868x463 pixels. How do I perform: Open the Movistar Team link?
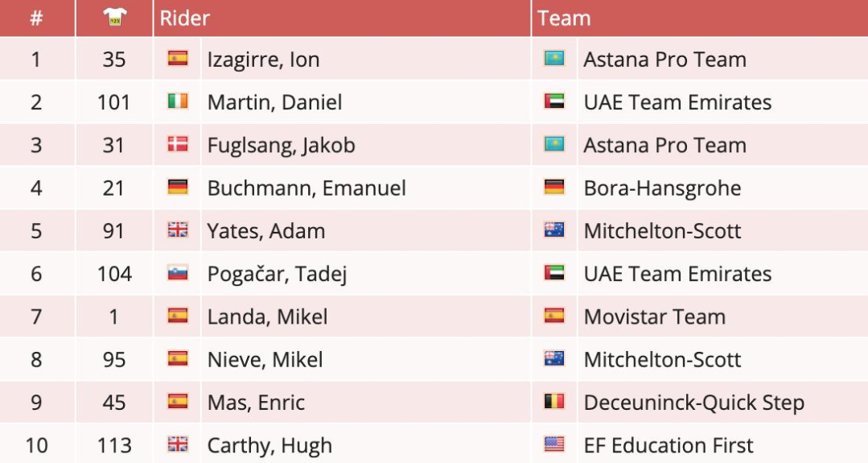(654, 316)
